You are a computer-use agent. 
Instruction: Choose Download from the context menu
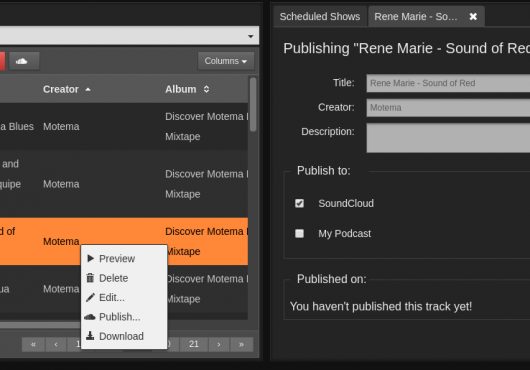click(x=124, y=336)
